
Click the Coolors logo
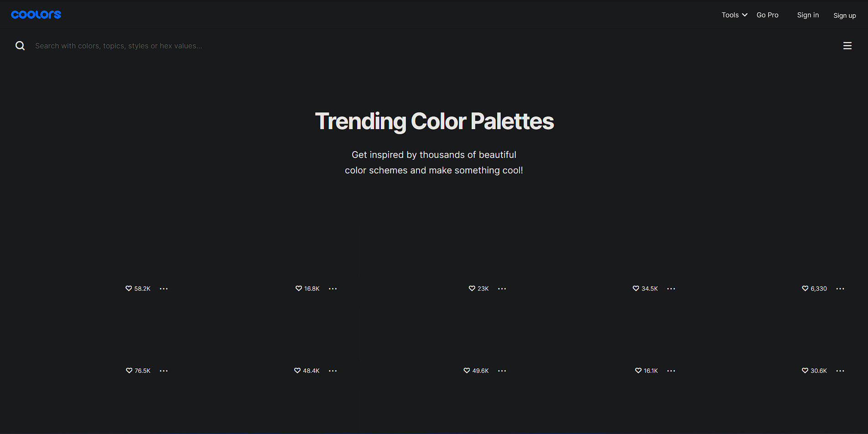36,14
